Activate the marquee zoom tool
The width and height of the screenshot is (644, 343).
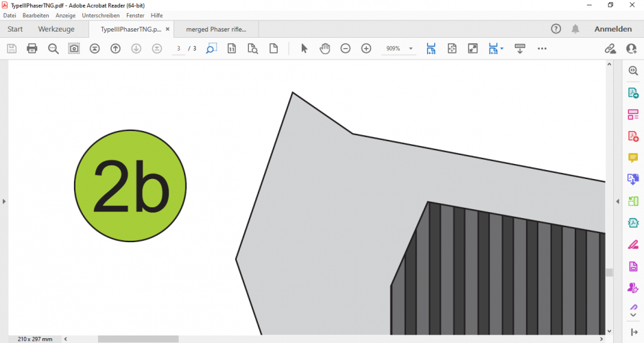coord(211,49)
